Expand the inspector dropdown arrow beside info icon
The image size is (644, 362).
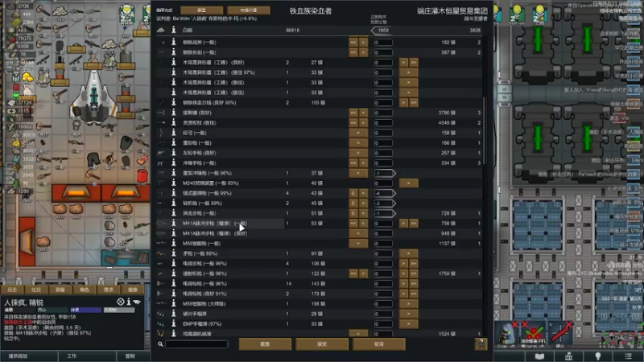point(137,302)
